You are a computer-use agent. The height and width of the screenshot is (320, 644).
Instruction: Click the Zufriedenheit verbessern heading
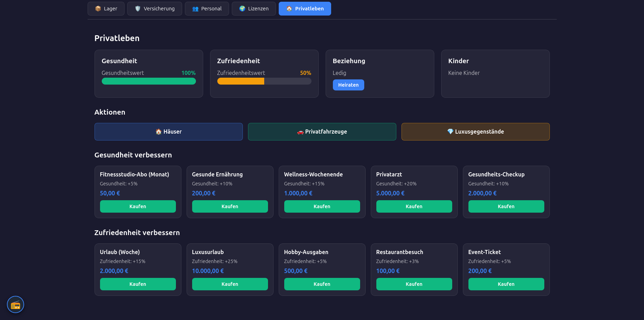coord(137,233)
